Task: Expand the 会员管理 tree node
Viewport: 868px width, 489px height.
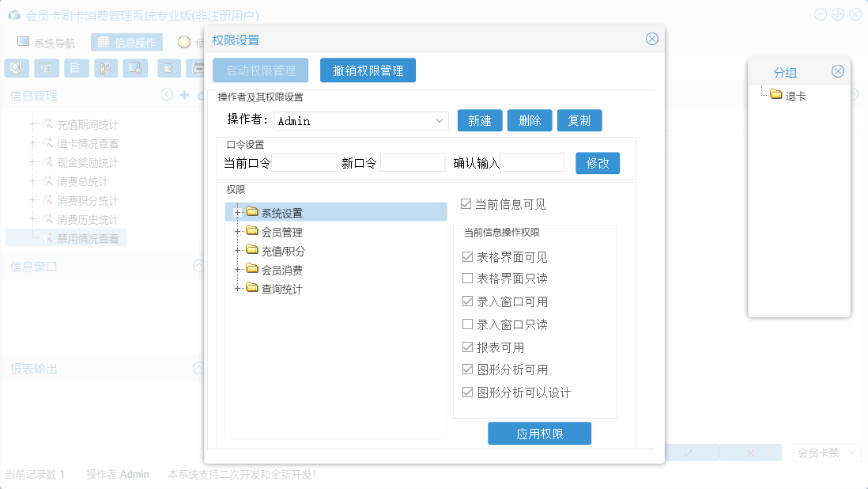Action: (237, 232)
